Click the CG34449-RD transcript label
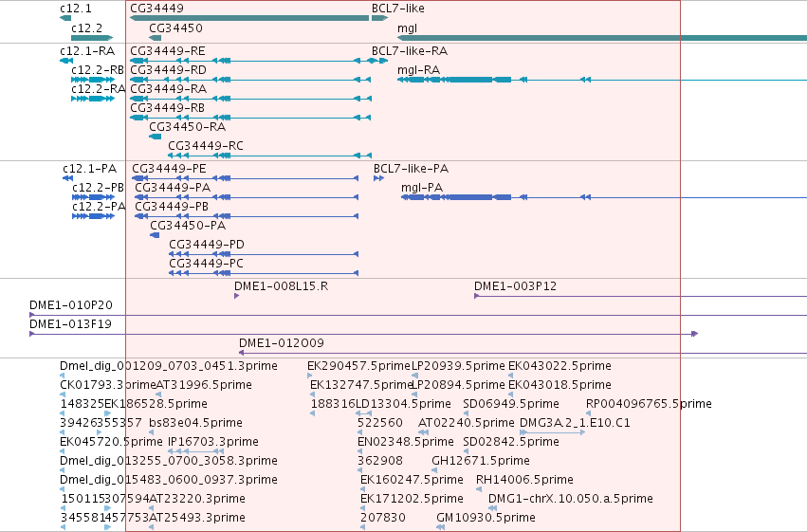This screenshot has height=532, width=807. [x=168, y=70]
